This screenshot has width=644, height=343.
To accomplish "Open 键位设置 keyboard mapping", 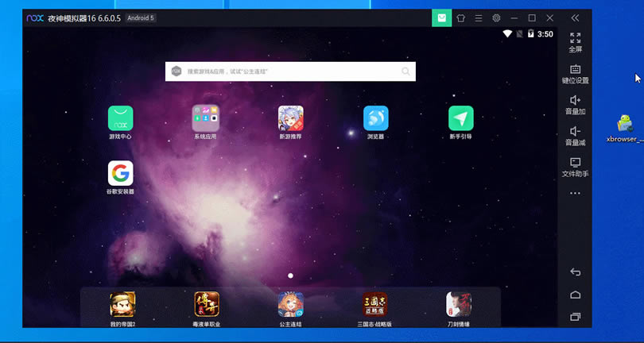I will [x=575, y=73].
